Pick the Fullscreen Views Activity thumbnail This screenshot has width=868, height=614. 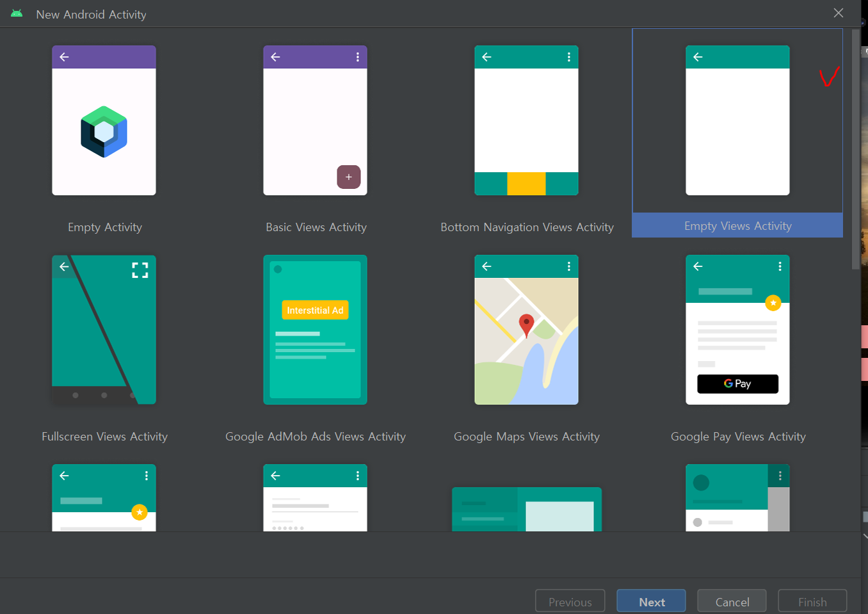coord(104,330)
